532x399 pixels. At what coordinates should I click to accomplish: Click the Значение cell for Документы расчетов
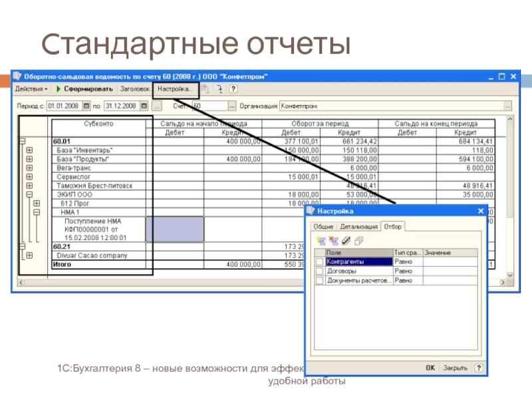[450, 281]
